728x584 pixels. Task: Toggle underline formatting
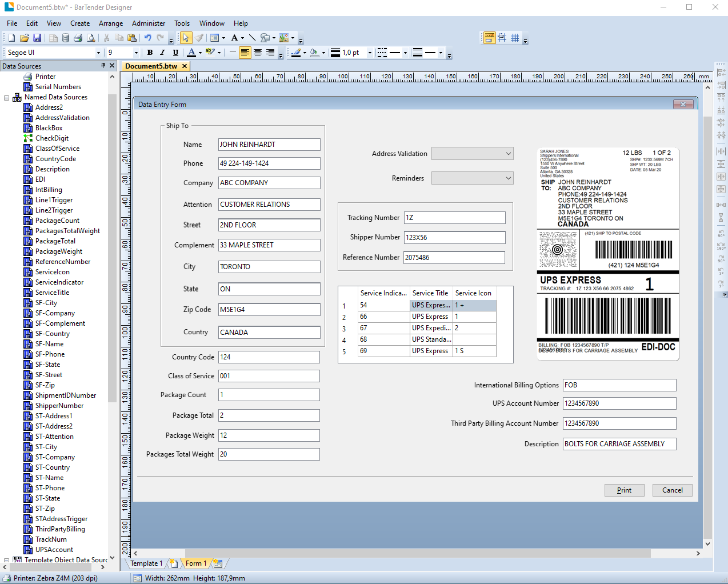pos(175,53)
